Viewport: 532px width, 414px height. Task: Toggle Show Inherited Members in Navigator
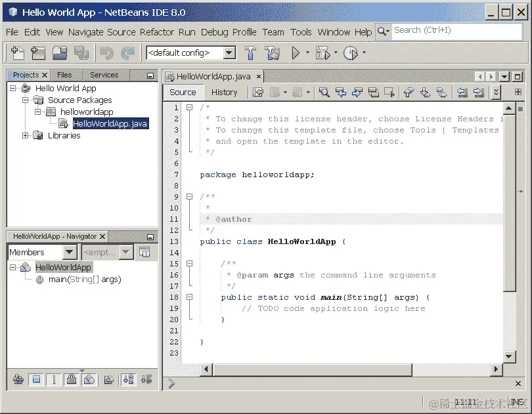tap(18, 380)
